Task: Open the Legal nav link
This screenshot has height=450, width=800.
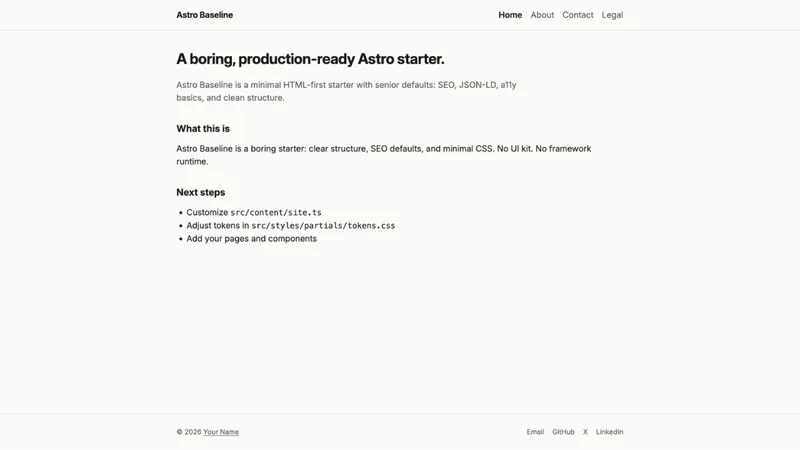Action: coord(612,15)
